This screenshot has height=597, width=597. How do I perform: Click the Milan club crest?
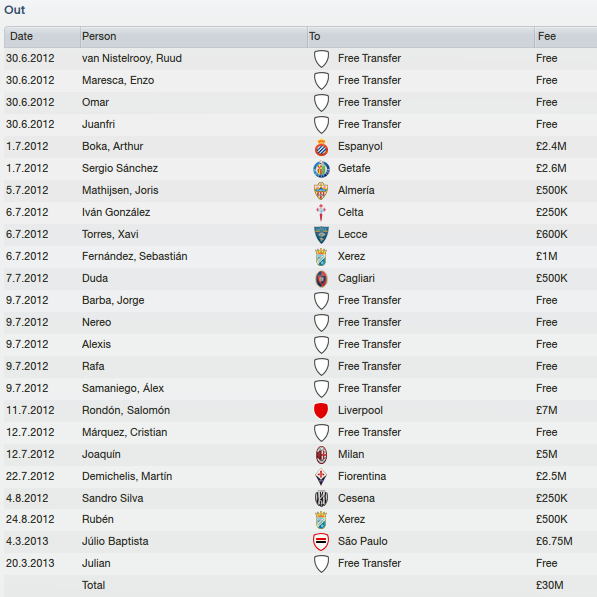point(321,455)
